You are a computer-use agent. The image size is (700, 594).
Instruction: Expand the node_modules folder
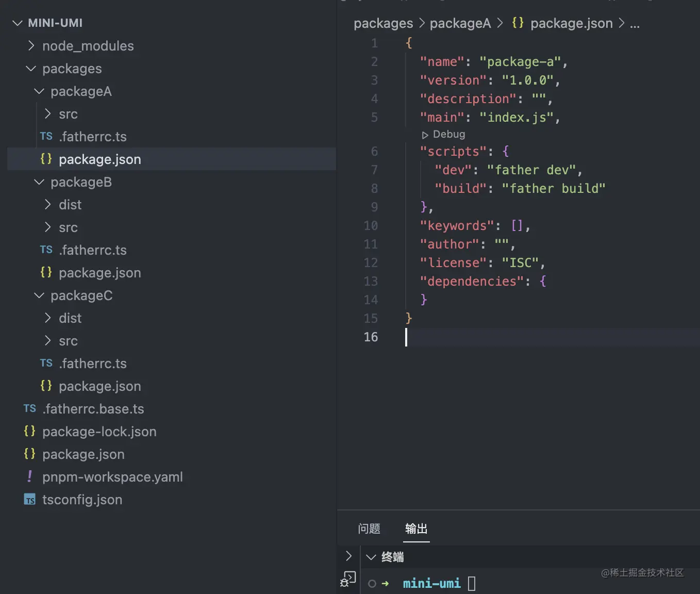(x=31, y=46)
